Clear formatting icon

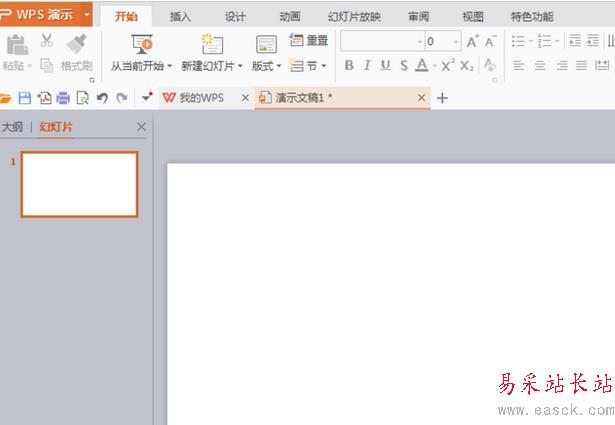point(489,65)
